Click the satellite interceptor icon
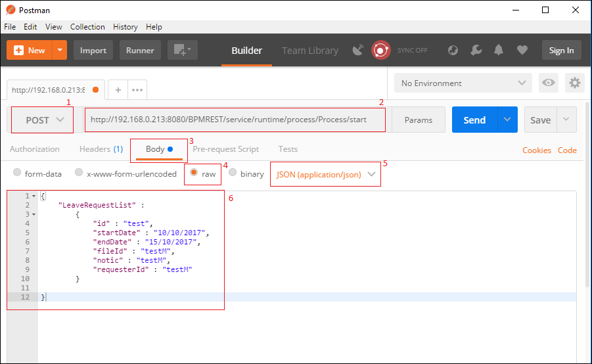The width and height of the screenshot is (592, 364). click(x=358, y=50)
